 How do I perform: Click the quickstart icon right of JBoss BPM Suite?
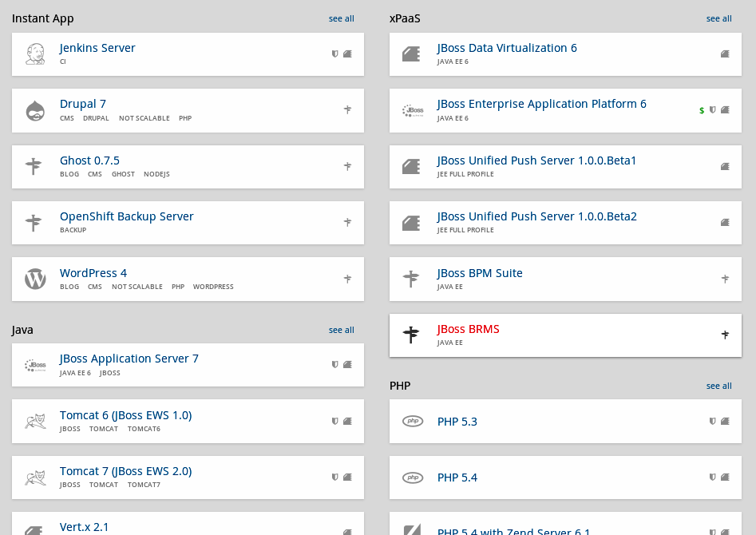tap(725, 279)
